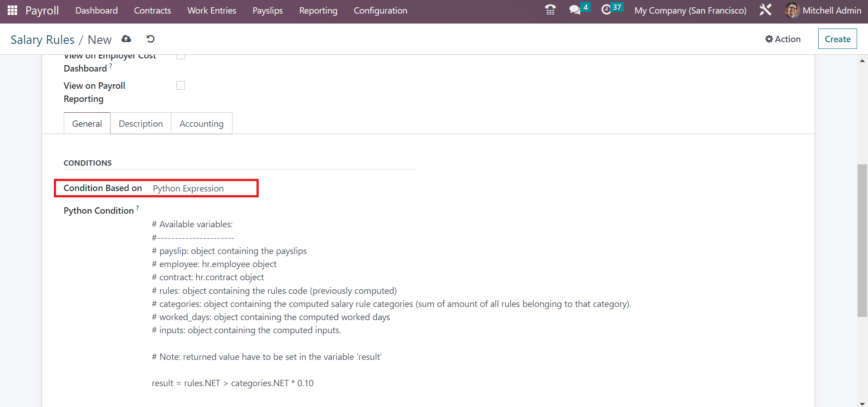Switch to the Accounting tab
Viewport: 868px width, 407px height.
[201, 124]
